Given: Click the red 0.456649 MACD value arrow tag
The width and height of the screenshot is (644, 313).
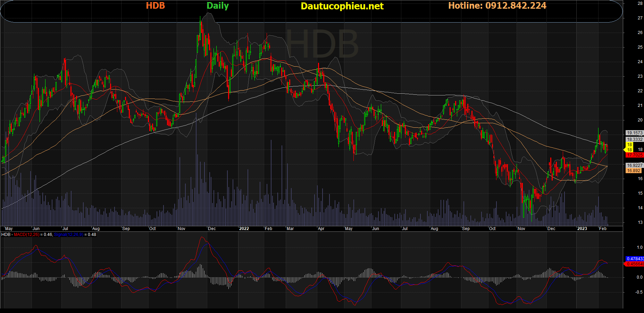Looking at the screenshot, I should click(x=634, y=264).
